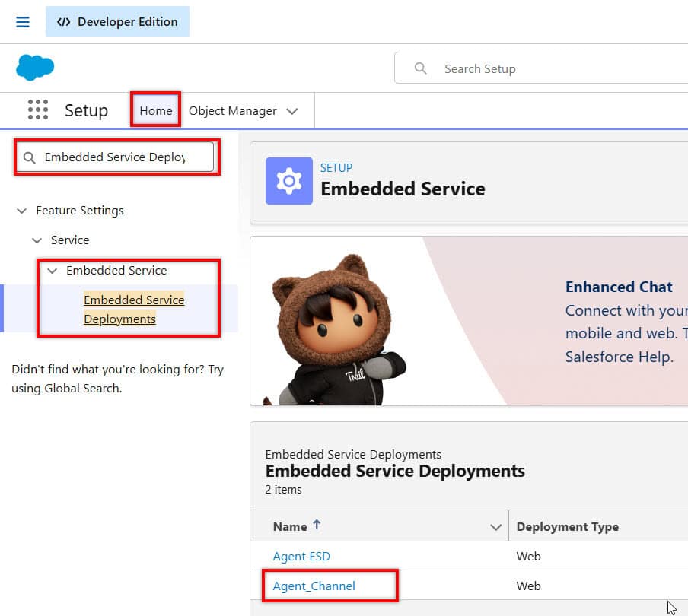Select Service in the setup tree
This screenshot has width=688, height=616.
click(70, 240)
